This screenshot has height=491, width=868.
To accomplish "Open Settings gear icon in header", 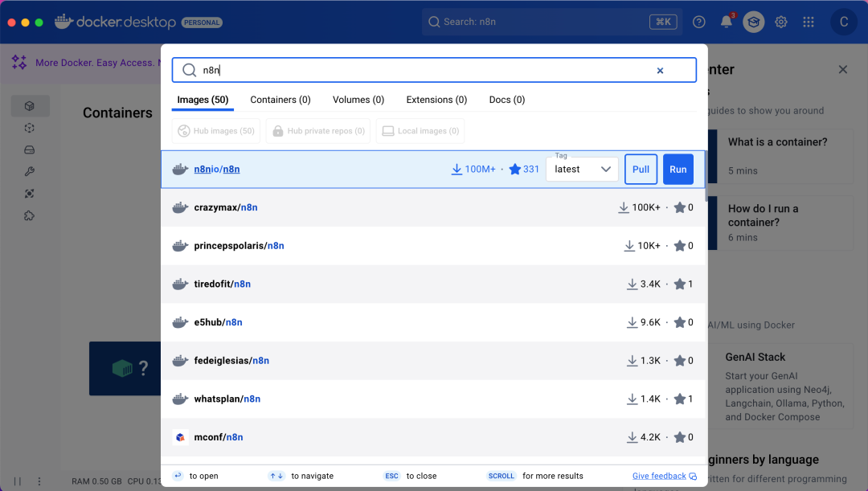I will (780, 22).
